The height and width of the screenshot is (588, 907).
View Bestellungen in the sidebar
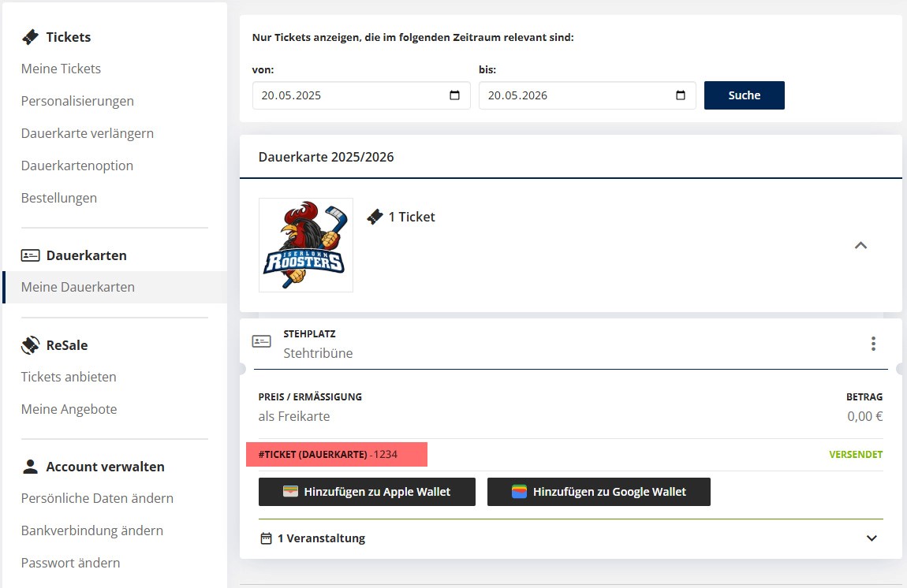click(59, 199)
